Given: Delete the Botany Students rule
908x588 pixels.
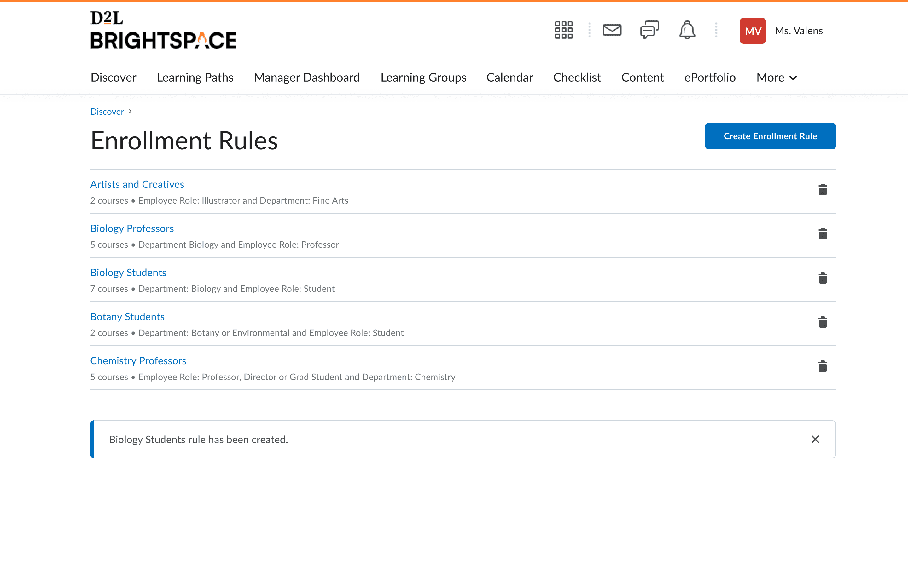Looking at the screenshot, I should pos(823,322).
